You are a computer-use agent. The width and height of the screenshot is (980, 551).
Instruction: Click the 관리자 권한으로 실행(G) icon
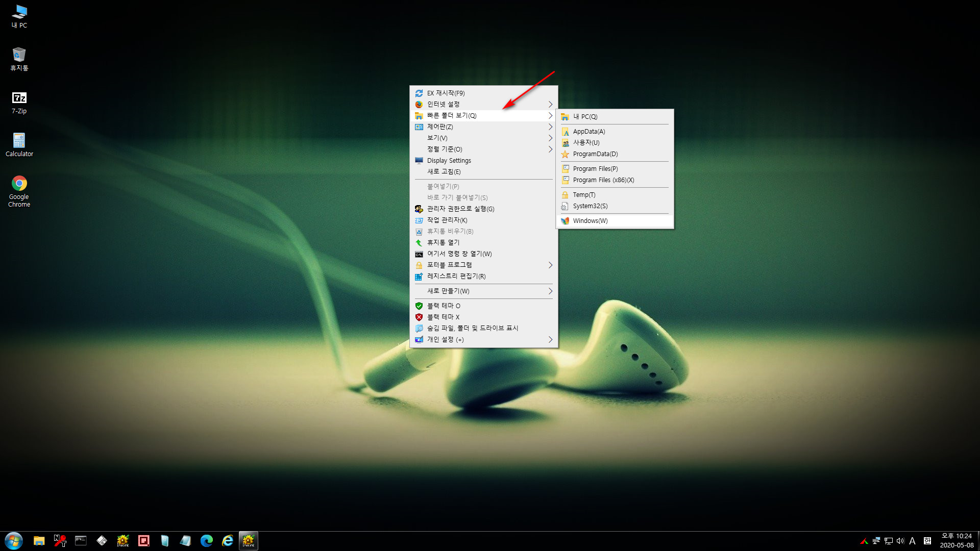[419, 209]
